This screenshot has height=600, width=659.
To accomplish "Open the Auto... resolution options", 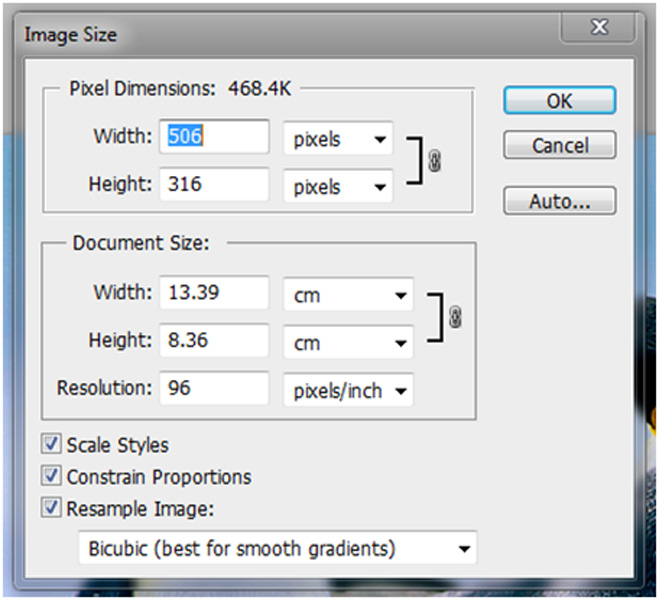I will coord(560,201).
